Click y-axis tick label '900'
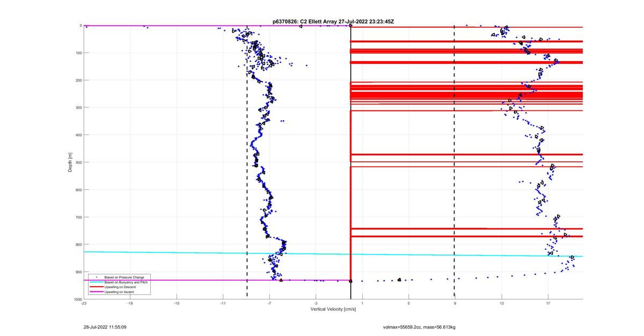The width and height of the screenshot is (644, 336). 78,272
